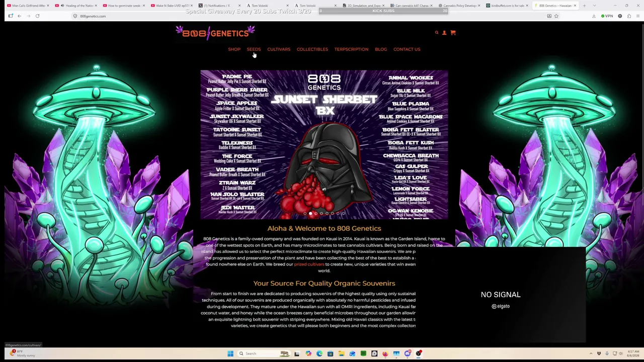644x362 pixels.
Task: Close the birdbuffet.com tab
Action: 527,6
